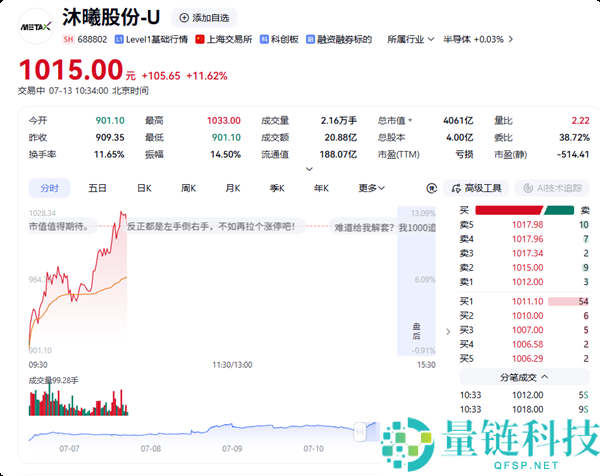Switch to the 年K chart tab
600x476 pixels.
pos(321,188)
